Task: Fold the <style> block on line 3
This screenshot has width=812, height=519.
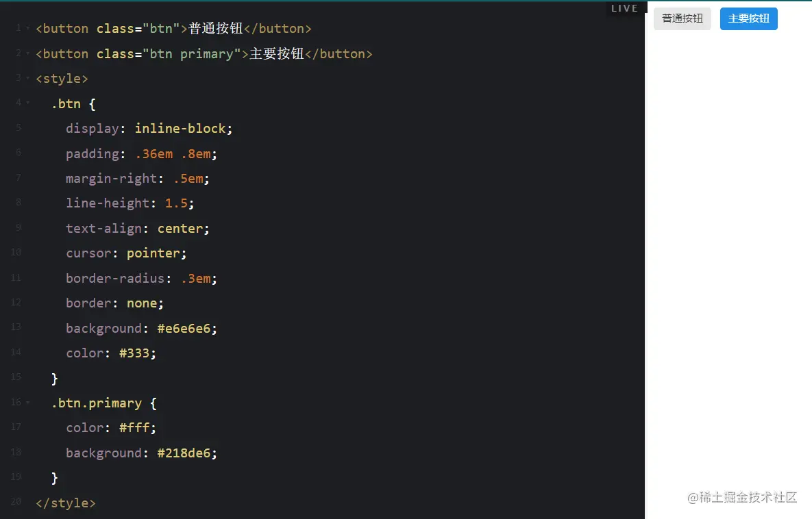Action: click(x=28, y=78)
